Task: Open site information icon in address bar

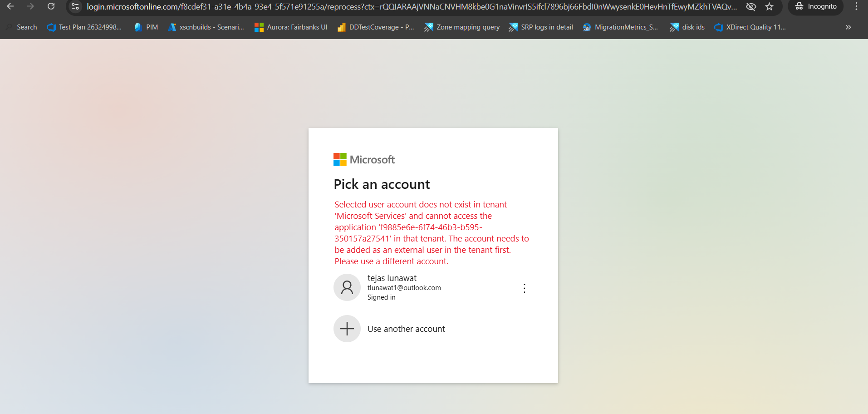Action: point(75,6)
